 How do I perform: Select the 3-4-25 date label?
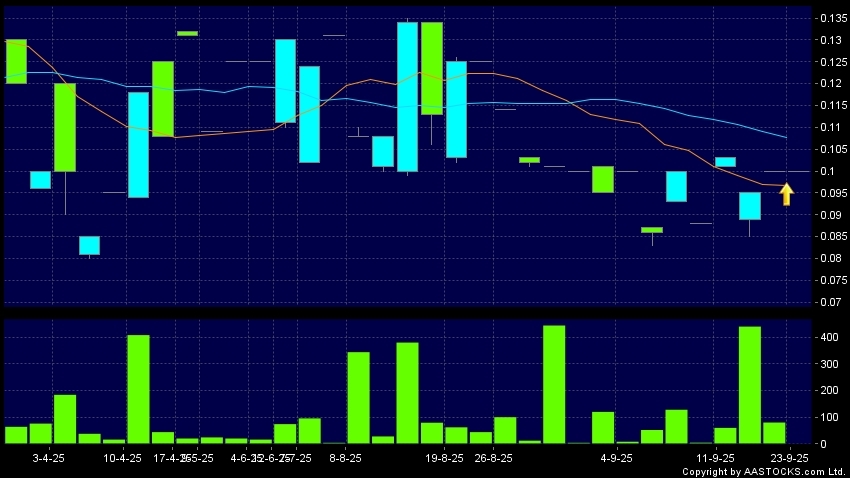[x=50, y=458]
